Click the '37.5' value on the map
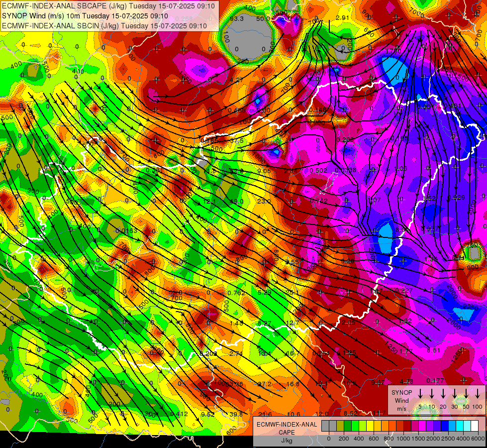Viewport: 487px width, 448px height. 237,140
